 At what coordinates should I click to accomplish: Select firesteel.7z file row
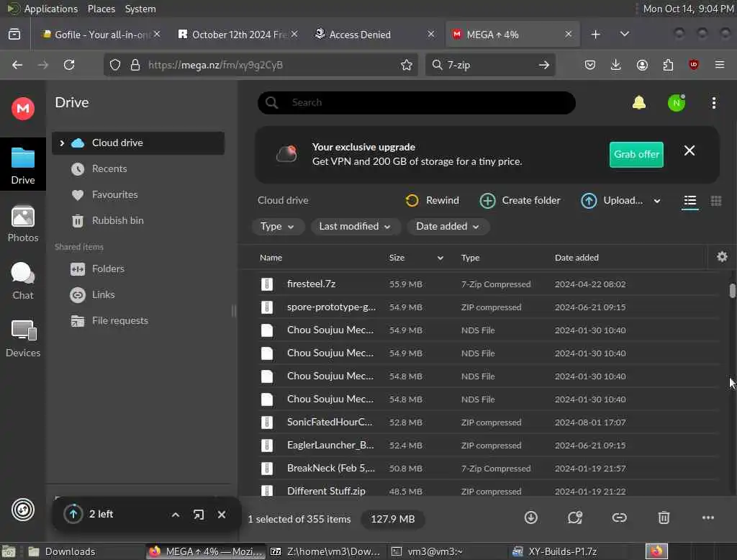coord(488,284)
